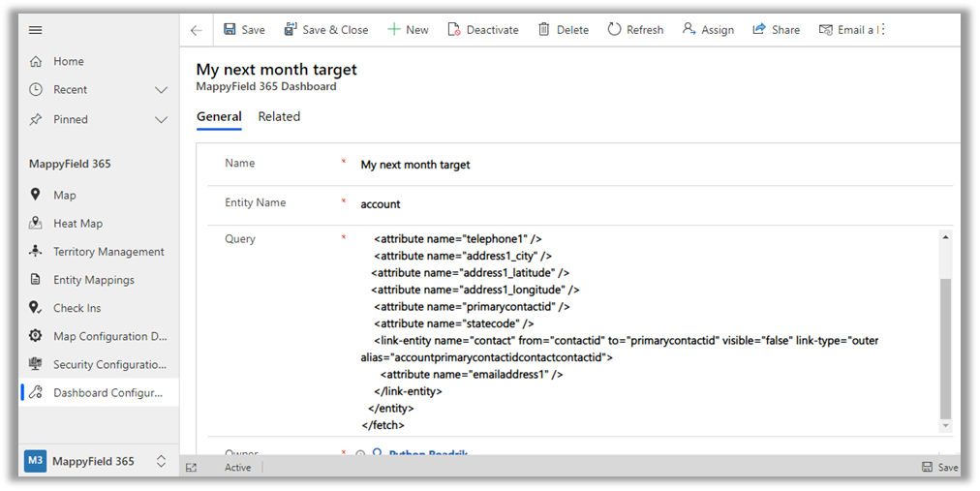Create a New record from toolbar
Viewport: 980px width, 491px height.
(408, 30)
